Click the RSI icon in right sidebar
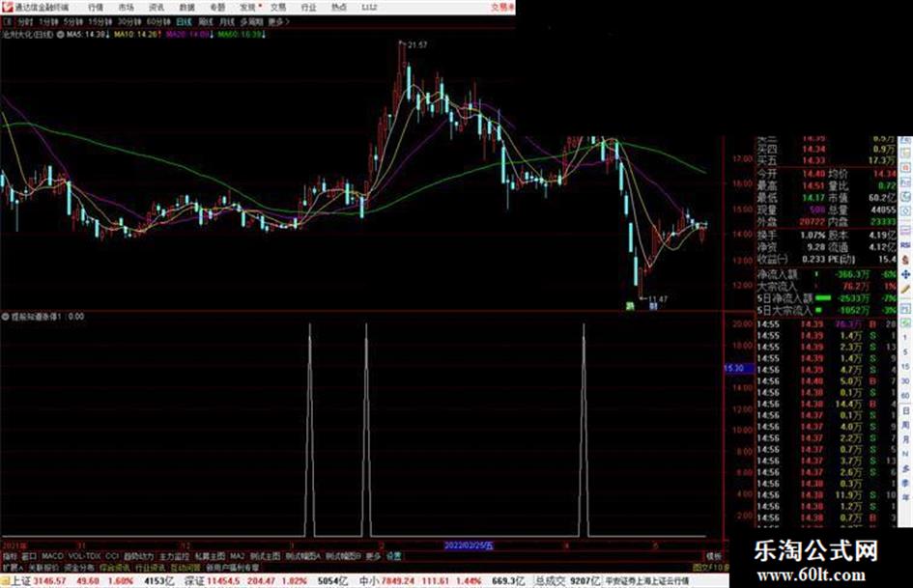This screenshot has height=588, width=913. pyautogui.click(x=905, y=245)
